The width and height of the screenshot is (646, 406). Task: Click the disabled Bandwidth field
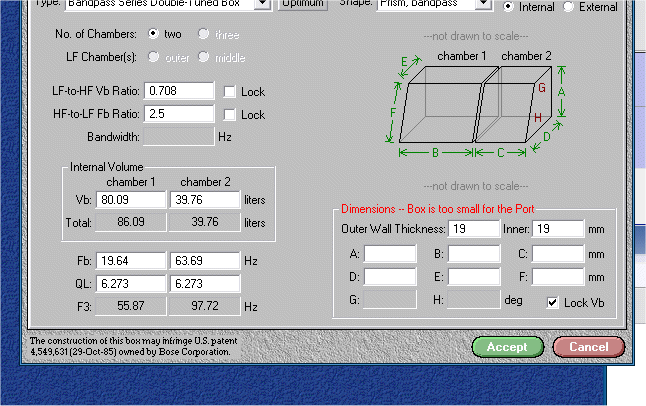[179, 136]
